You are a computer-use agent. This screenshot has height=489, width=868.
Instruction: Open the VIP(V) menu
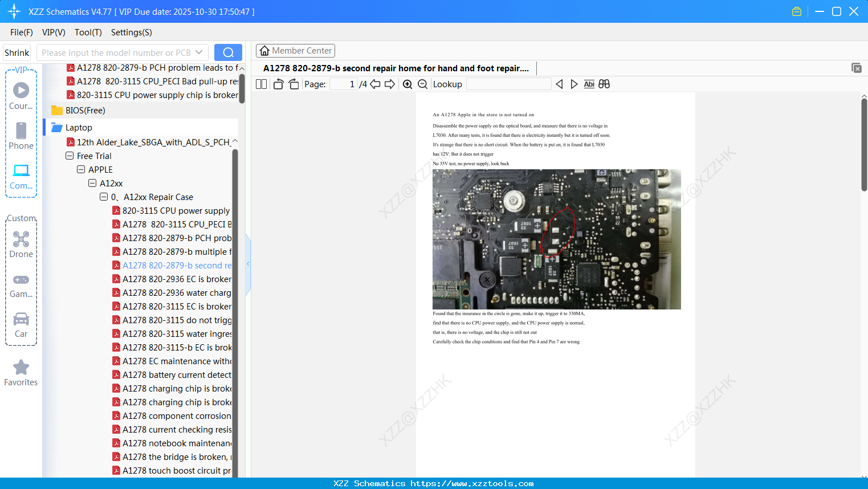54,32
